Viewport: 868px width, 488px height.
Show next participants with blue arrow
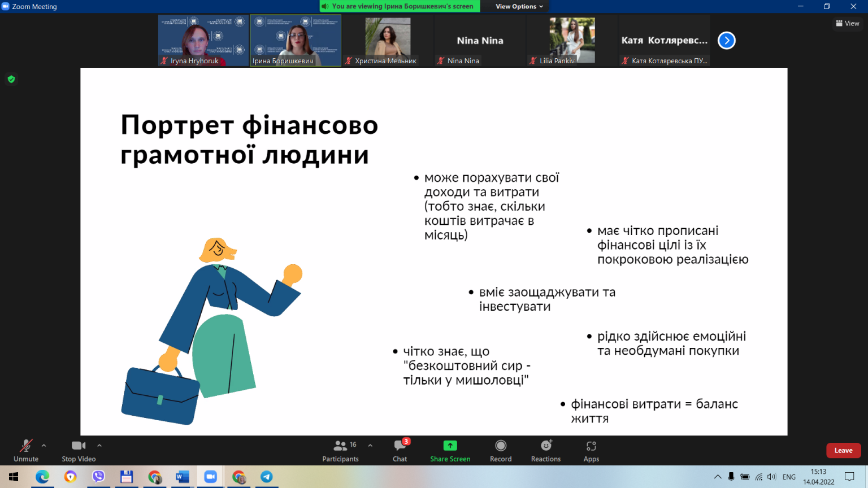[727, 41]
